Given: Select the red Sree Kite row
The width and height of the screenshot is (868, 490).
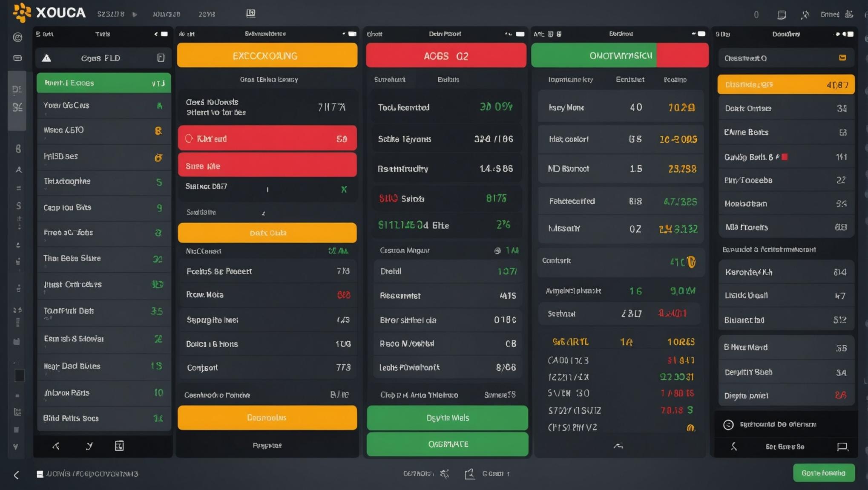Looking at the screenshot, I should coord(267,166).
